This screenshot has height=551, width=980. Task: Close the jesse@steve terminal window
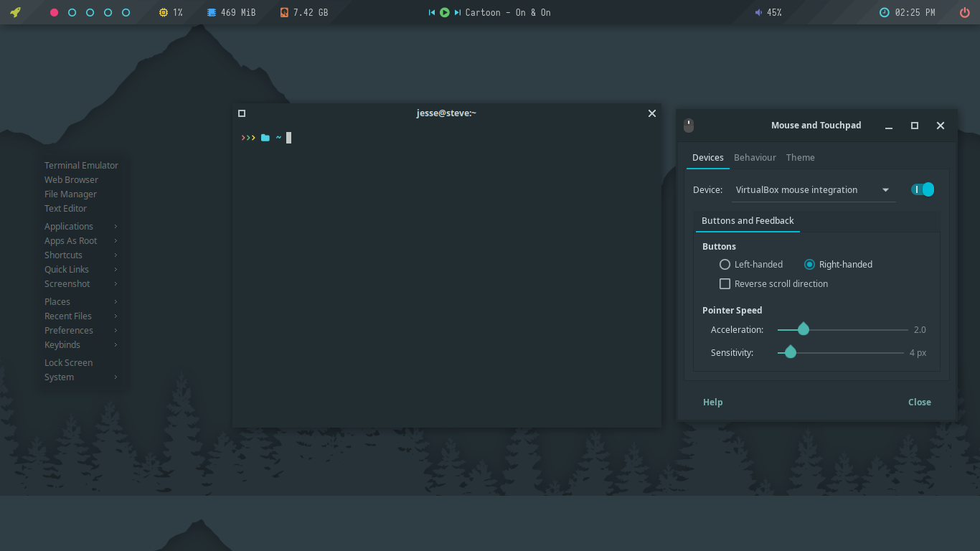[x=652, y=113]
